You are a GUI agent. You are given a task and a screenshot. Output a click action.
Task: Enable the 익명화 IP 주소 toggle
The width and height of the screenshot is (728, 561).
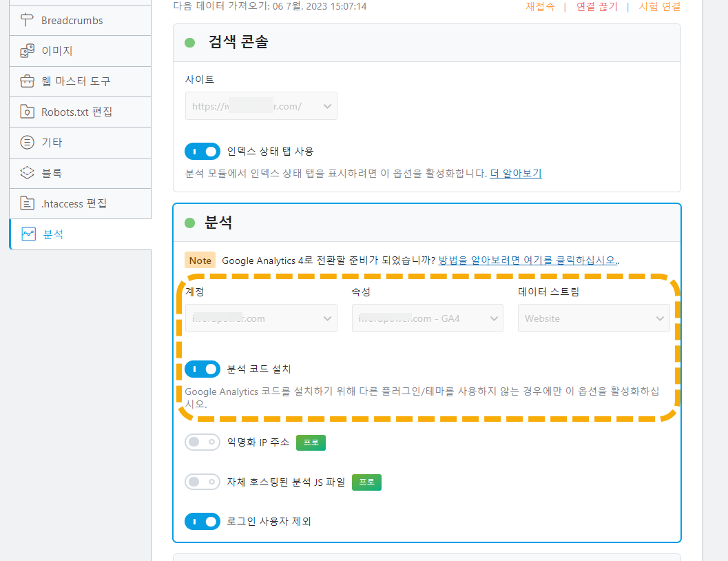(x=202, y=442)
